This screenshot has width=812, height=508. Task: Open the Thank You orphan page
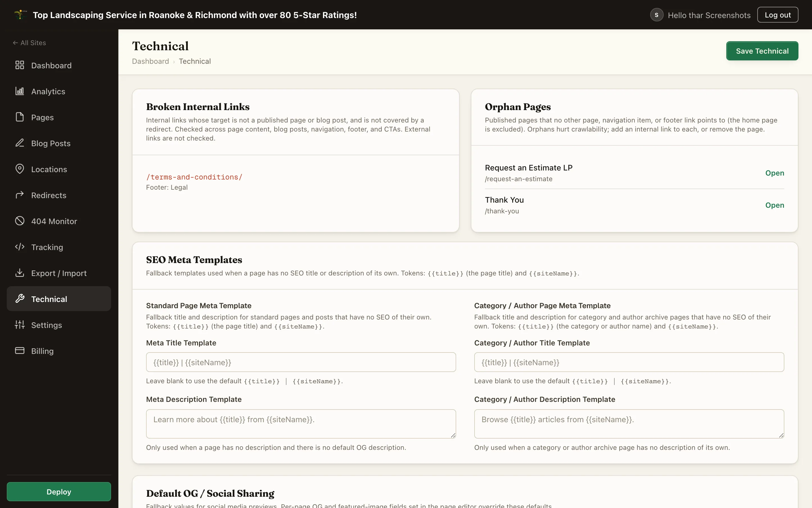pos(775,205)
